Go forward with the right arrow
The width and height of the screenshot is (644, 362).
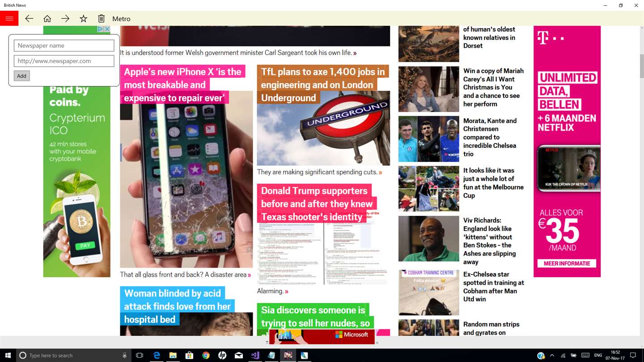point(65,18)
